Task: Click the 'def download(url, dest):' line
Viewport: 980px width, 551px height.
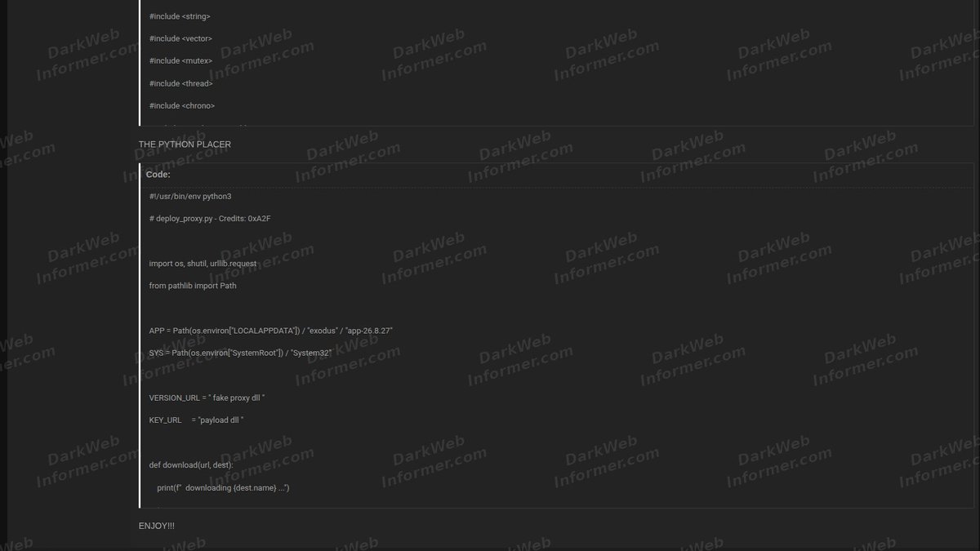Action: point(191,464)
